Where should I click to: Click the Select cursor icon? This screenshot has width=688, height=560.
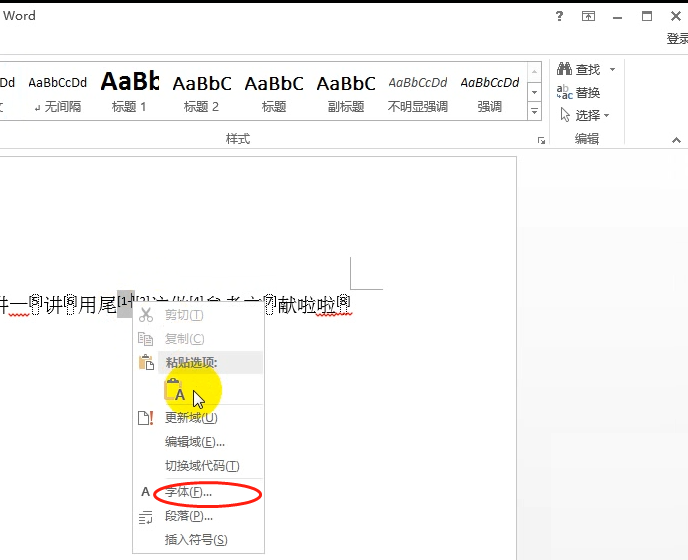(564, 115)
